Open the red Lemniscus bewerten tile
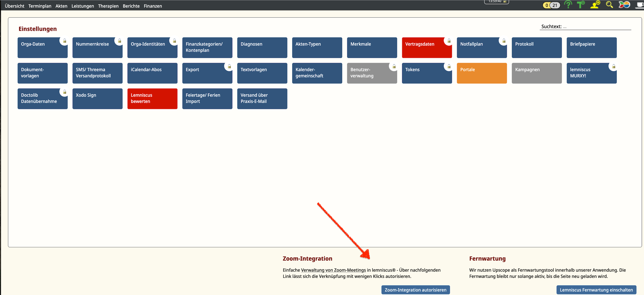The width and height of the screenshot is (644, 295). pos(152,98)
